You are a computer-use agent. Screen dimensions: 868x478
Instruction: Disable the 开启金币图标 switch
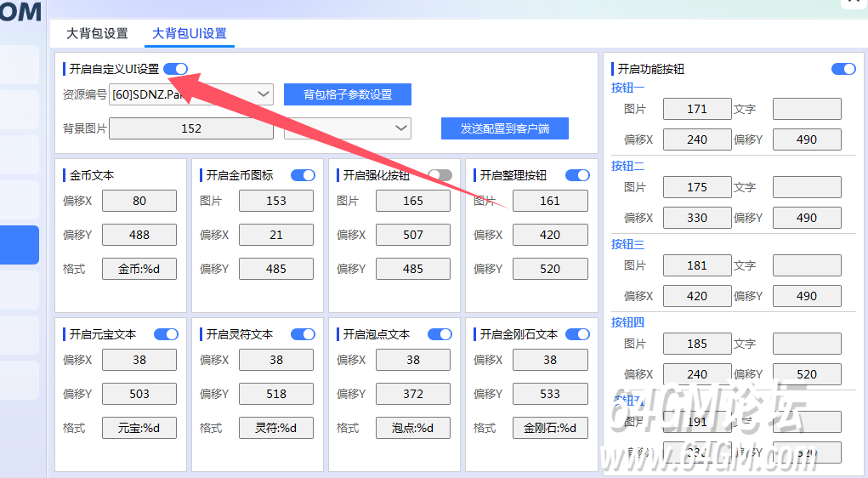pyautogui.click(x=303, y=175)
